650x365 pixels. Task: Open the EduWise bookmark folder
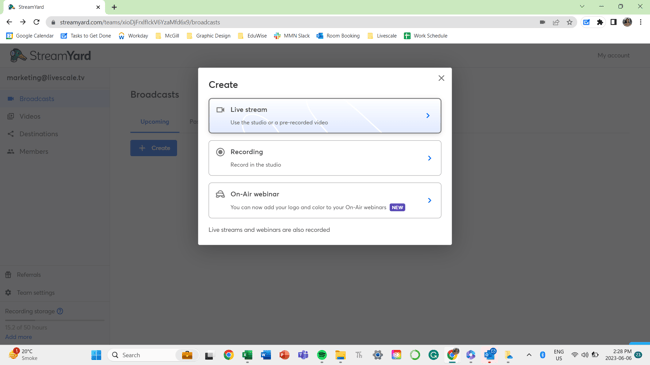point(252,36)
